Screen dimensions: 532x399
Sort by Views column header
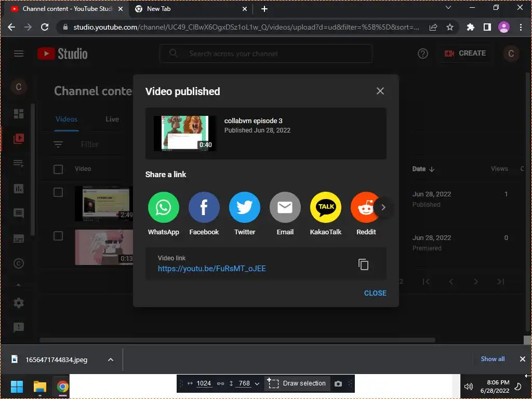[x=499, y=169]
